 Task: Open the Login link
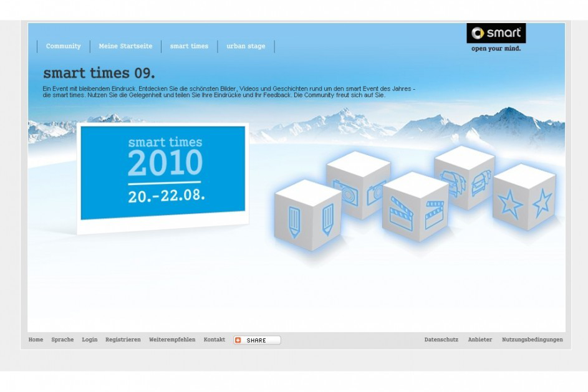click(x=90, y=340)
